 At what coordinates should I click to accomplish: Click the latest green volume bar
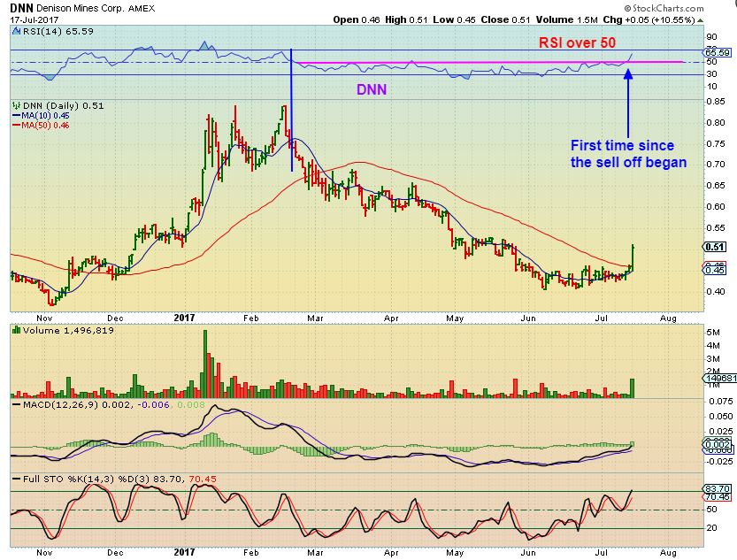(633, 388)
